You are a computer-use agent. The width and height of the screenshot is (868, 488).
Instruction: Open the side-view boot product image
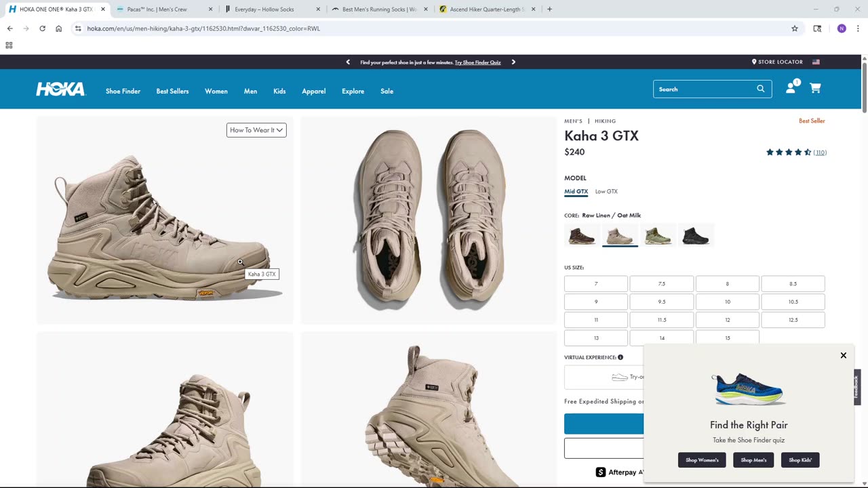pyautogui.click(x=165, y=220)
